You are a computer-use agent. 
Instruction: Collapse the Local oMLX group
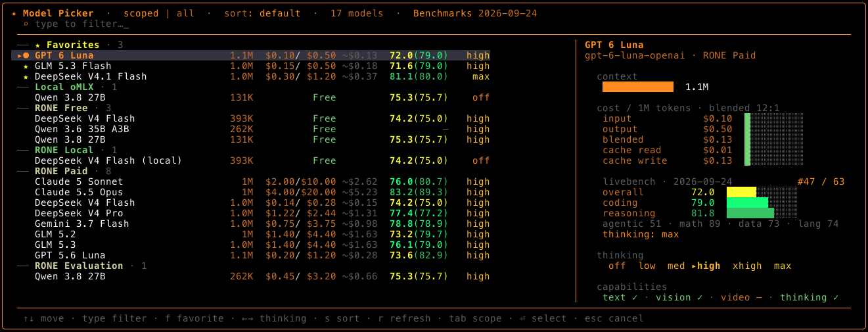tap(67, 87)
